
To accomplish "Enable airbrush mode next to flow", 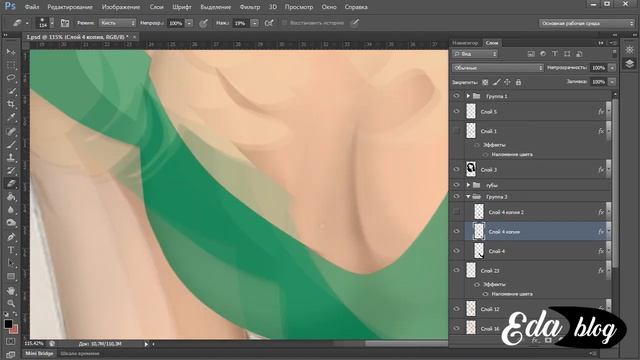I will pos(269,23).
